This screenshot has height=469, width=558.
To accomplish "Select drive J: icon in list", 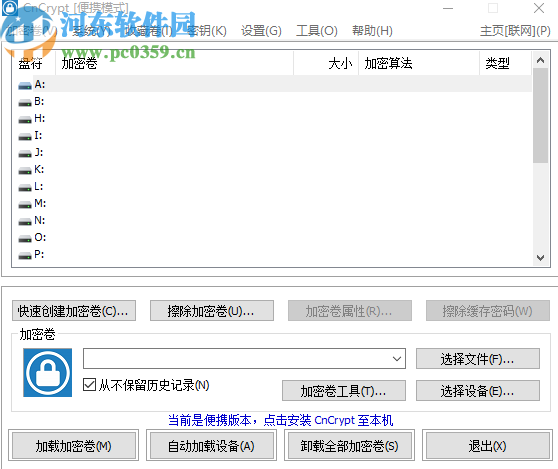I will click(x=25, y=153).
